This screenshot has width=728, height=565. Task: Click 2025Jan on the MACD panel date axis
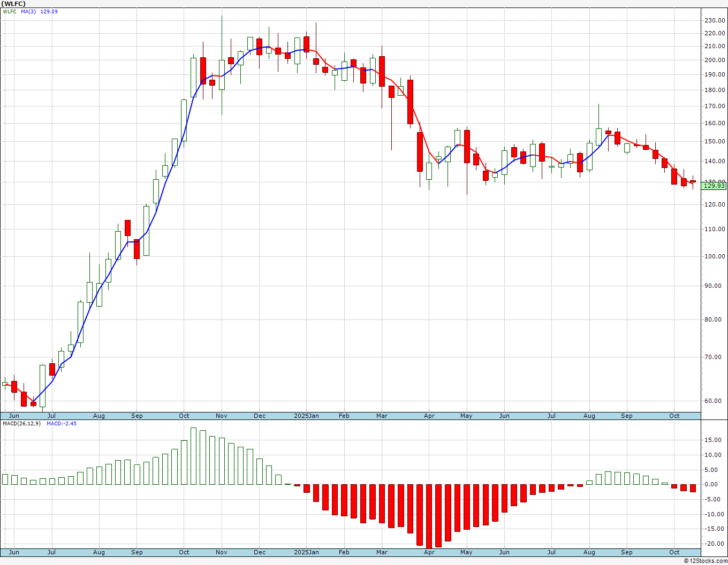(x=307, y=552)
